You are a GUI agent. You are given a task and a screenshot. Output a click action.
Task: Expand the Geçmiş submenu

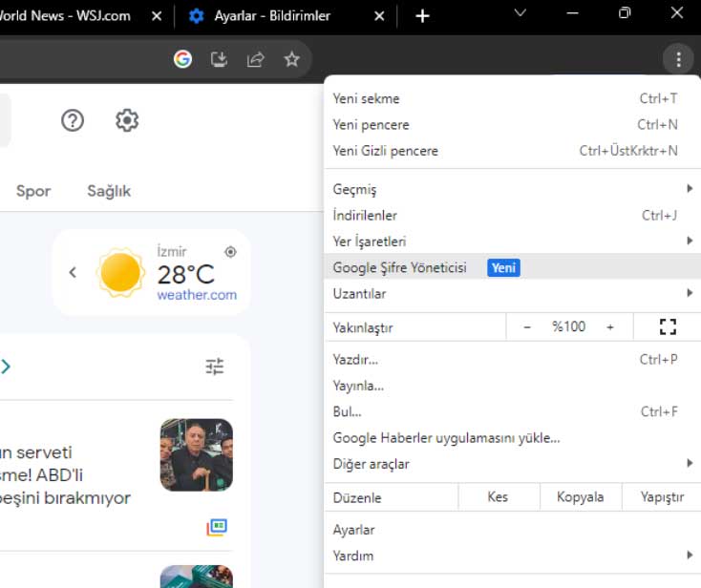(x=512, y=189)
